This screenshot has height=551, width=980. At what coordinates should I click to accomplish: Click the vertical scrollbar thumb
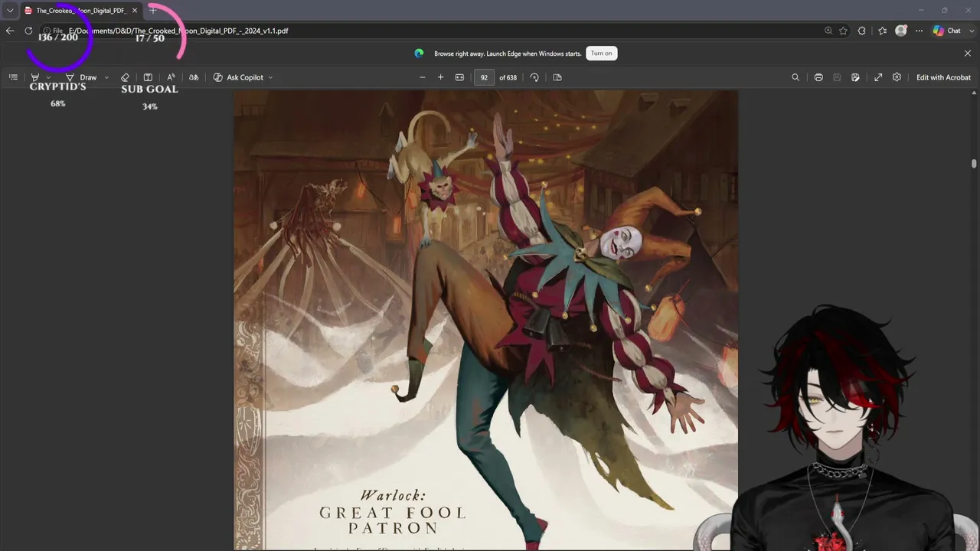click(974, 164)
